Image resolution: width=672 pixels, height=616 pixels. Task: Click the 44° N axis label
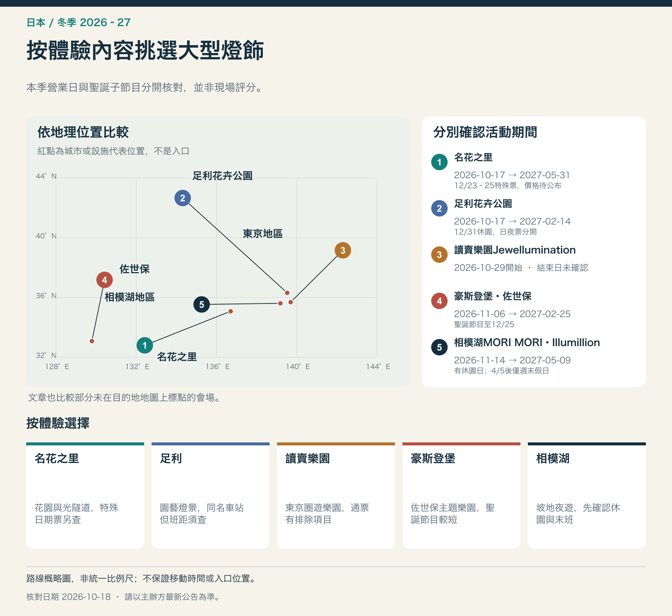point(46,176)
